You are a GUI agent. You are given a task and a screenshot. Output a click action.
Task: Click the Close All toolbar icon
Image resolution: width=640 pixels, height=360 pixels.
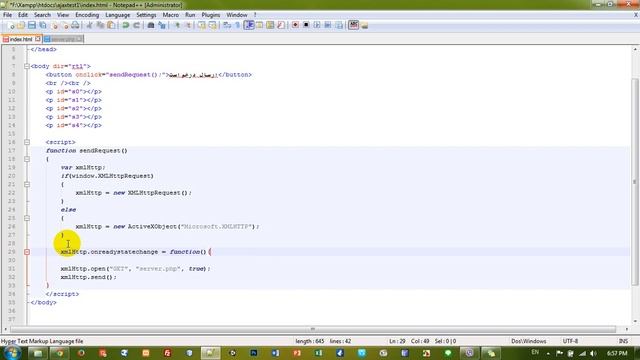(x=64, y=25)
